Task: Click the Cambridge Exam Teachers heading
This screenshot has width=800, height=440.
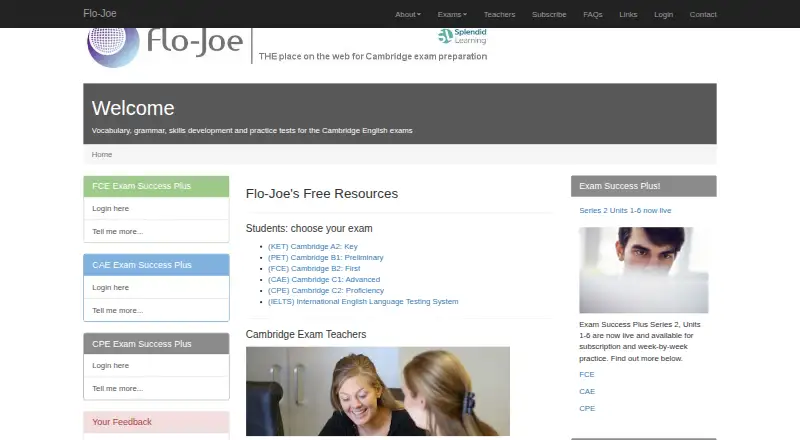Action: [306, 334]
